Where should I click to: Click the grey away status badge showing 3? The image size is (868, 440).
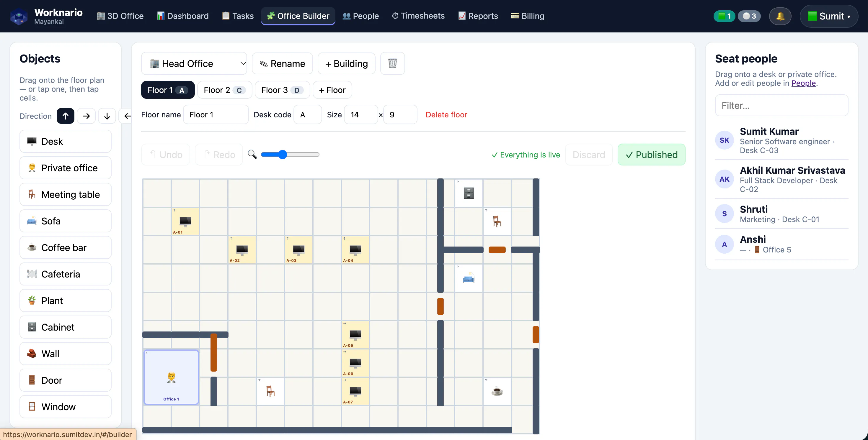(749, 16)
